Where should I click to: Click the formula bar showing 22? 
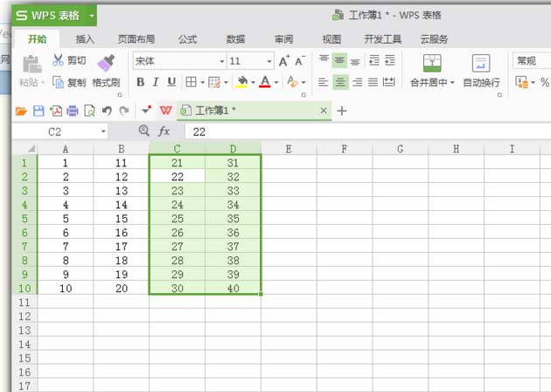click(367, 131)
